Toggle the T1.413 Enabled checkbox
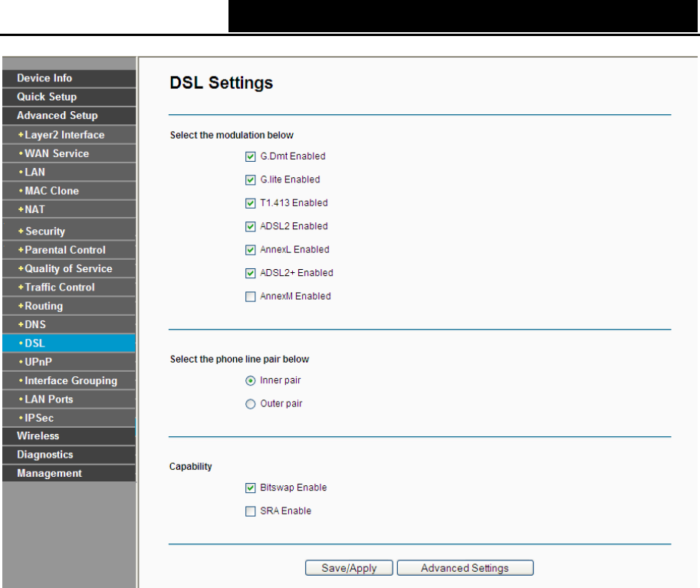Image resolution: width=700 pixels, height=588 pixels. 251,203
